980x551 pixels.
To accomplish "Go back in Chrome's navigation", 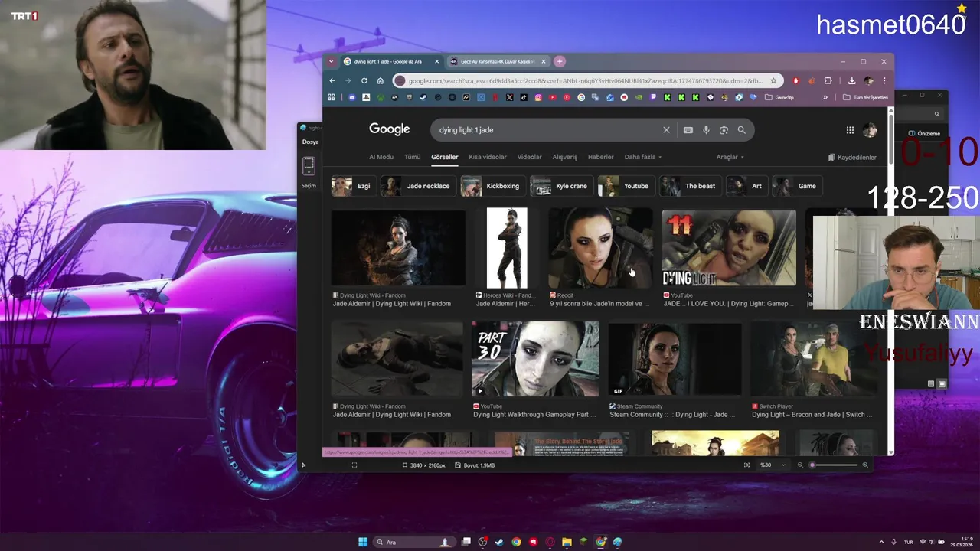I will click(332, 80).
